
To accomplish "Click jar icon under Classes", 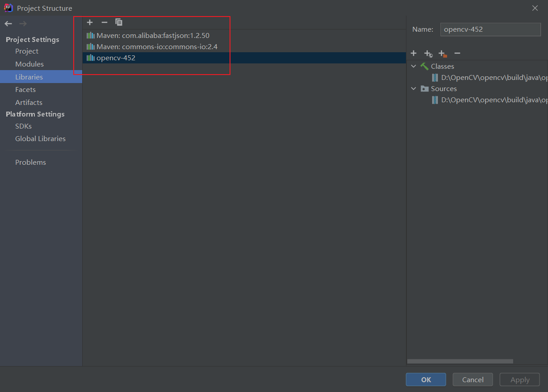I will (435, 78).
